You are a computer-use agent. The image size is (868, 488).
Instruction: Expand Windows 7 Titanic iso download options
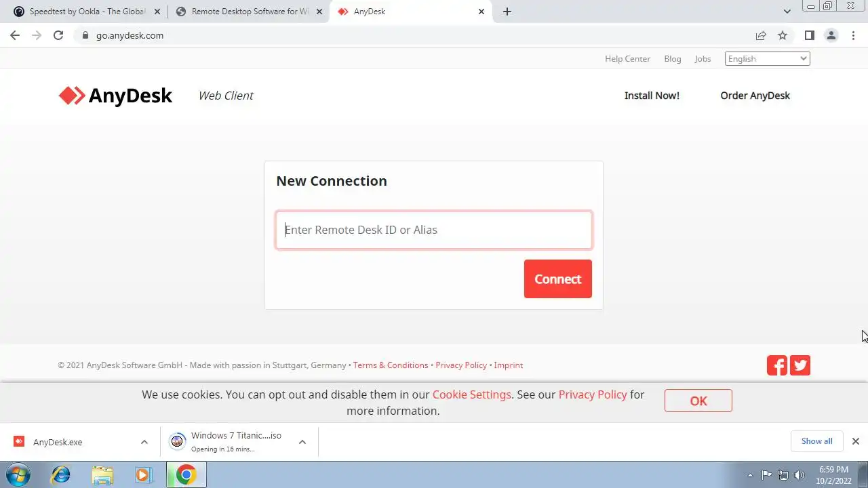tap(302, 442)
